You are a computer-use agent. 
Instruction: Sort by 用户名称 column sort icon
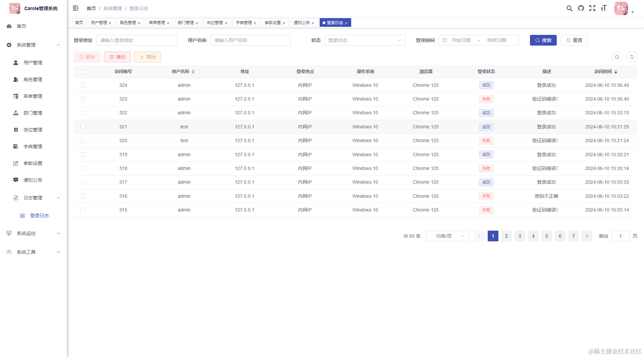click(x=193, y=72)
